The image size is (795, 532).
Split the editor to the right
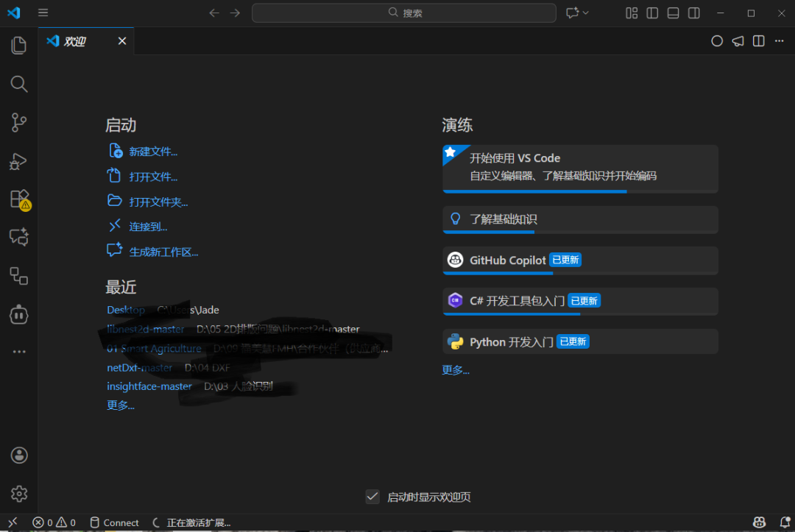click(758, 41)
